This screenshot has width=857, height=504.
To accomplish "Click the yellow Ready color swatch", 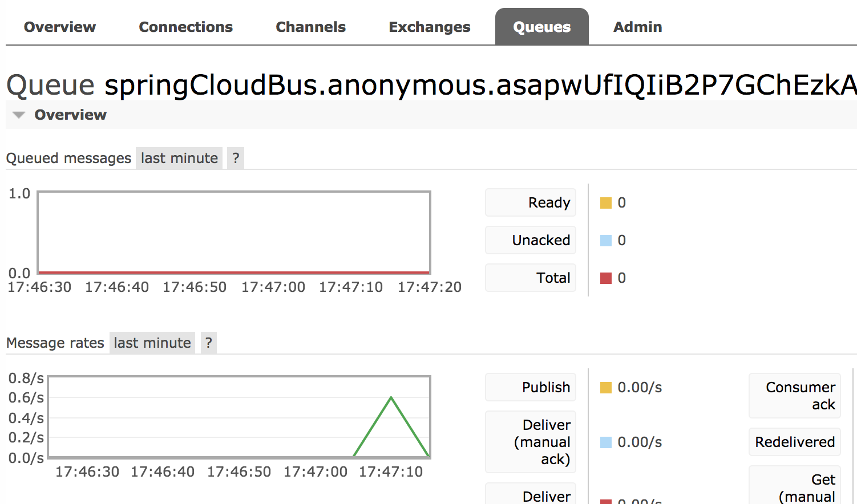I will 606,203.
